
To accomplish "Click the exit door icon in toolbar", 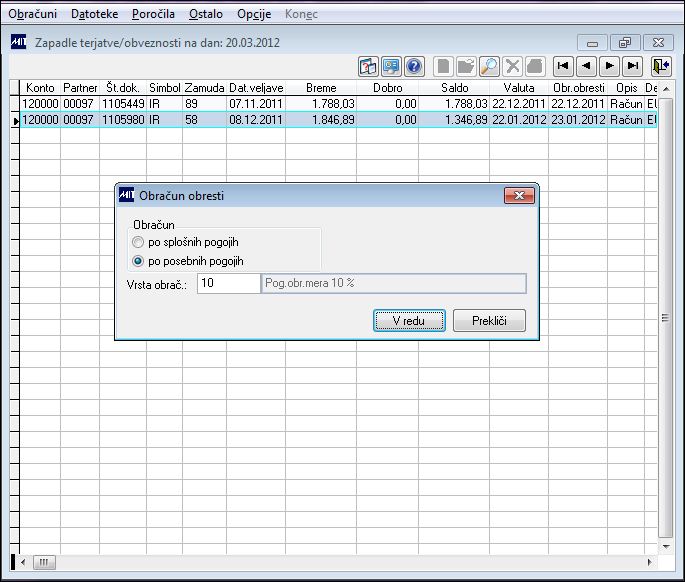I will (x=661, y=66).
